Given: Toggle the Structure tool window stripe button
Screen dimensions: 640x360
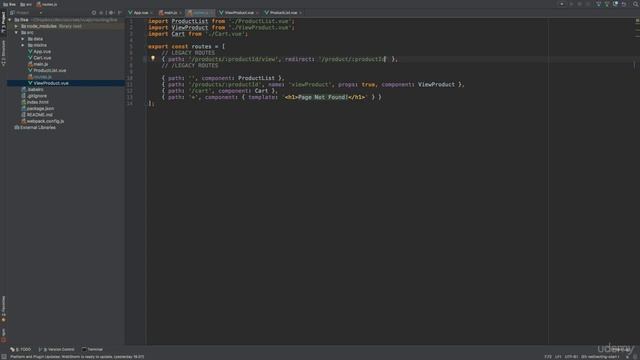Looking at the screenshot, I should (x=3, y=53).
